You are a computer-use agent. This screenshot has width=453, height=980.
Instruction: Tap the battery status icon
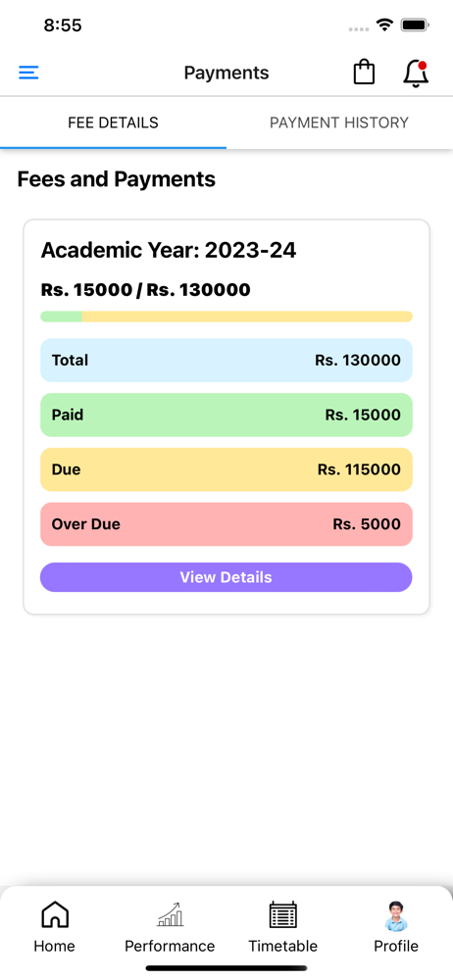point(415,25)
